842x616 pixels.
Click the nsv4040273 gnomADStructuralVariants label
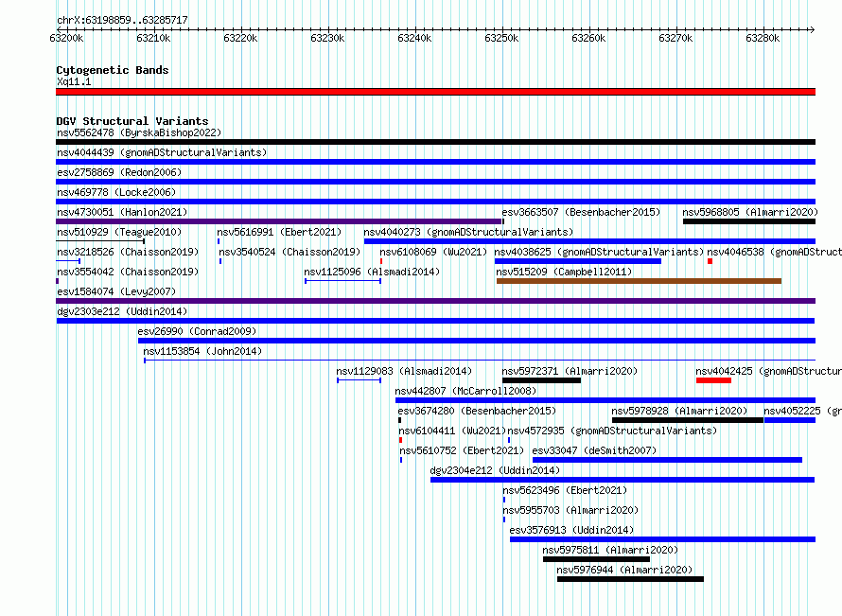[468, 232]
